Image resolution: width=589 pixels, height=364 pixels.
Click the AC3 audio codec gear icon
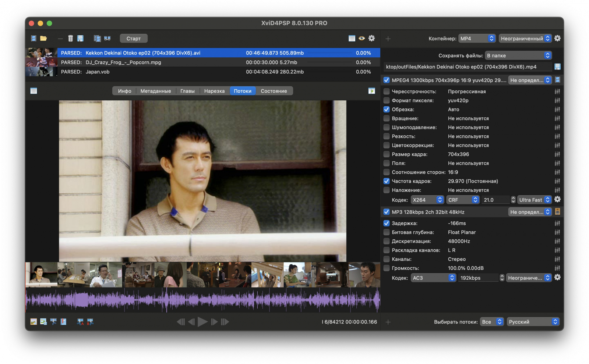click(x=557, y=277)
